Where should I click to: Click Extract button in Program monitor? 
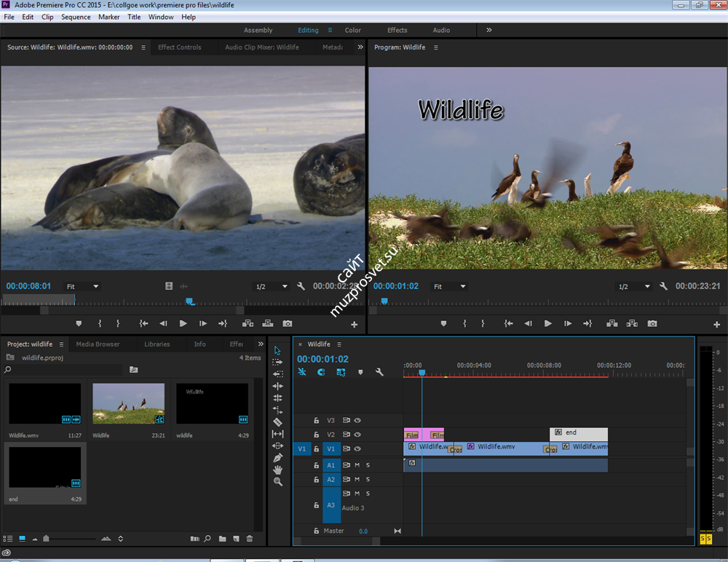(632, 323)
